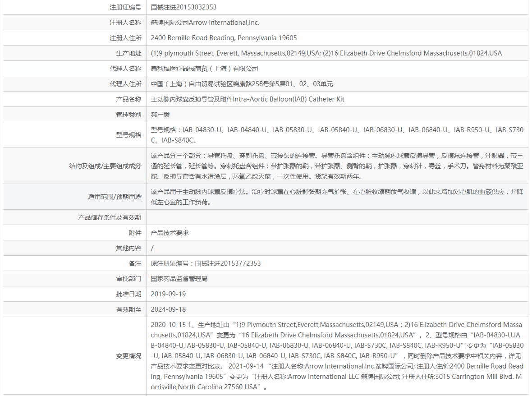Click the expiry date 2024-09-18
Screen dimensions: 532x396
click(168, 309)
